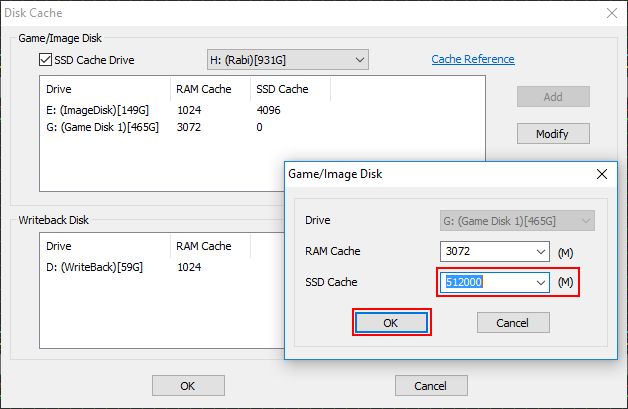This screenshot has height=409, width=628.
Task: Click Cancel at bottom of Disk Cache window
Action: (x=431, y=385)
